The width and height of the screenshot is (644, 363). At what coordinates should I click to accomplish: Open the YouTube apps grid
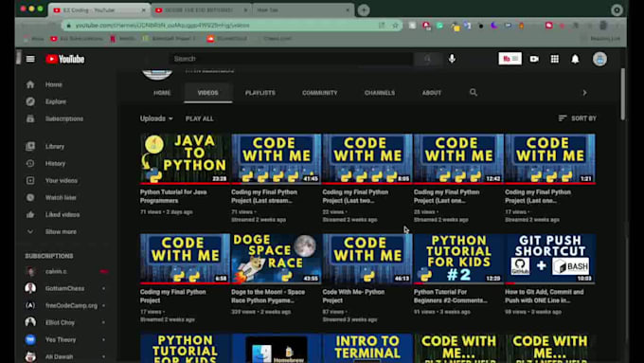click(554, 59)
